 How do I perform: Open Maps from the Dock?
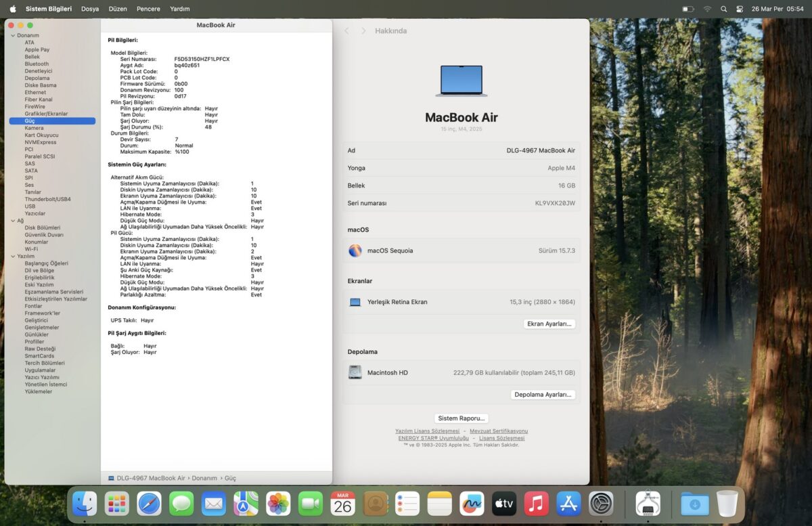coord(246,504)
